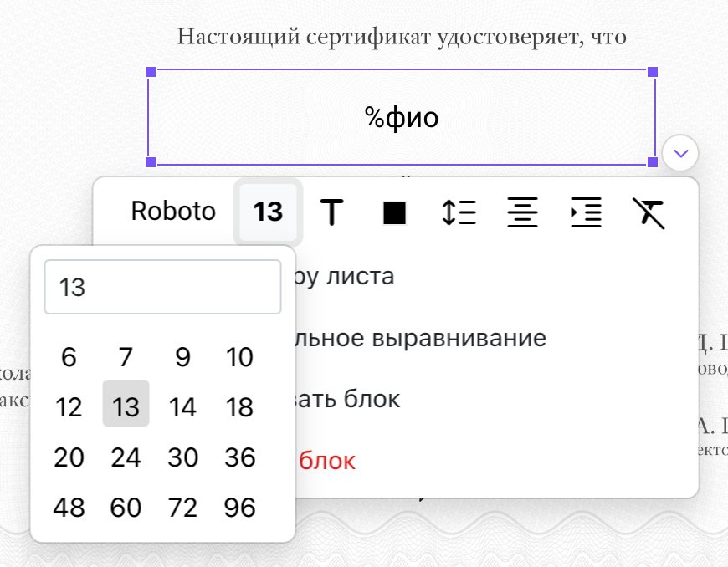Image resolution: width=728 pixels, height=567 pixels.
Task: Click the font size input field
Action: coord(162,287)
